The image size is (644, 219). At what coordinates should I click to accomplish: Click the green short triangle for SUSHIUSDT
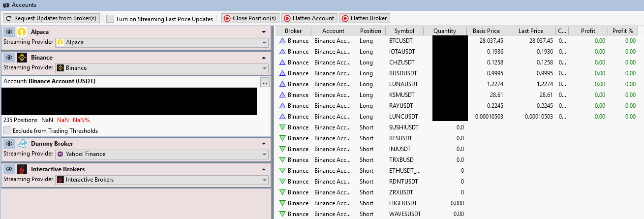pyautogui.click(x=282, y=127)
